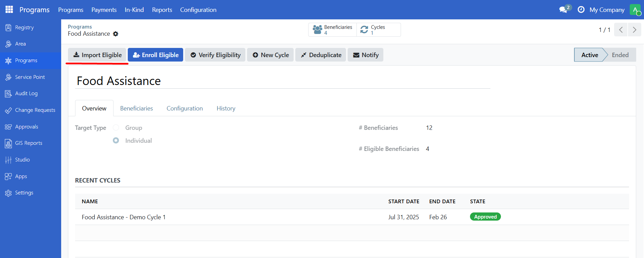The image size is (644, 258).
Task: Click the Verify Eligibility button
Action: coord(215,55)
